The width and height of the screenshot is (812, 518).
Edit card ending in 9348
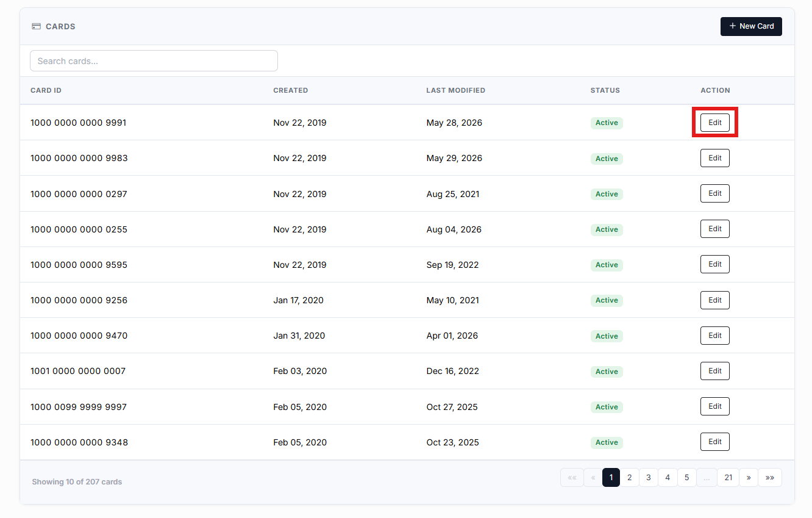715,442
